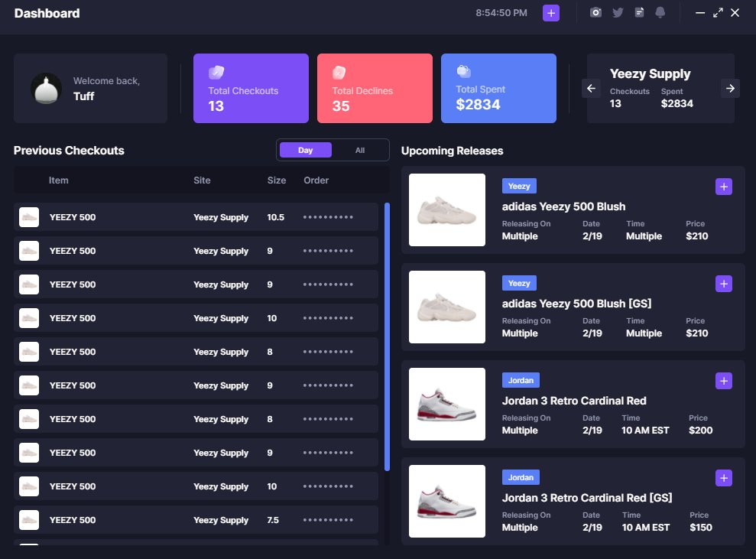Click the Total Checkouts value 13

click(216, 106)
